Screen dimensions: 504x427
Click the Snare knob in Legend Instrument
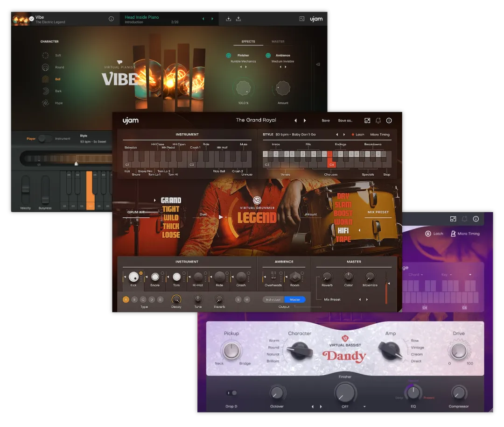coord(155,277)
